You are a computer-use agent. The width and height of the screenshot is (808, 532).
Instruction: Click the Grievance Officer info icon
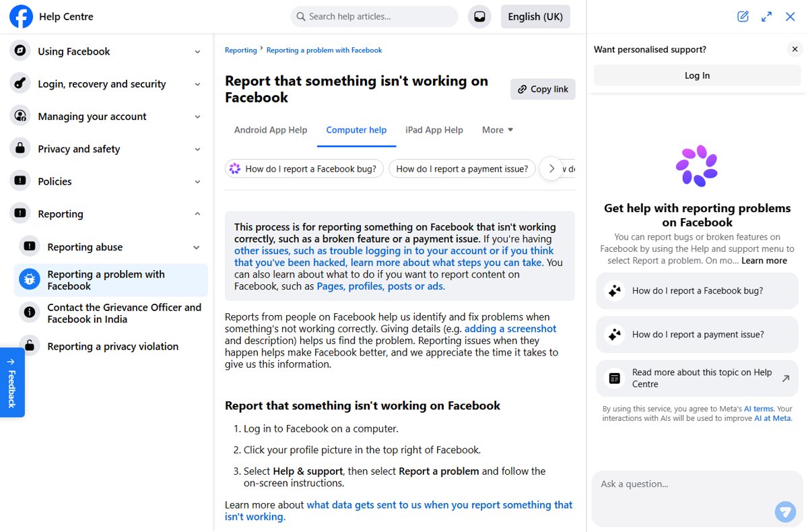click(x=30, y=312)
